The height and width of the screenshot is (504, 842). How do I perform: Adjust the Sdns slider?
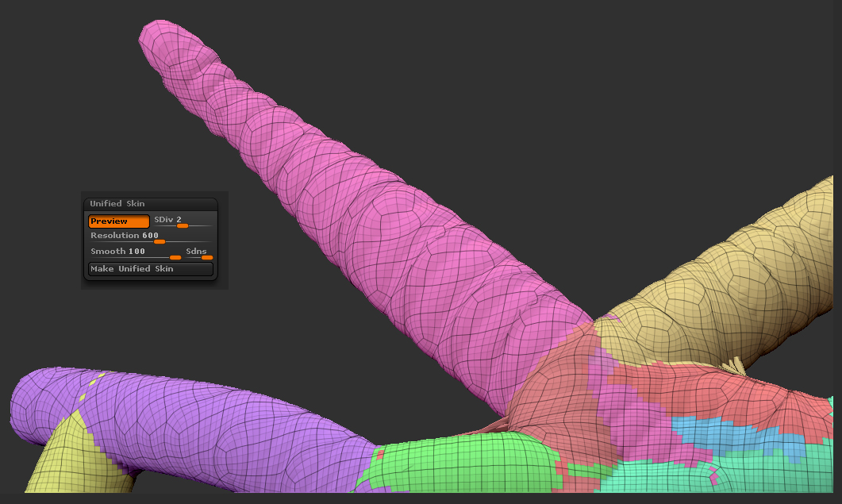199,252
